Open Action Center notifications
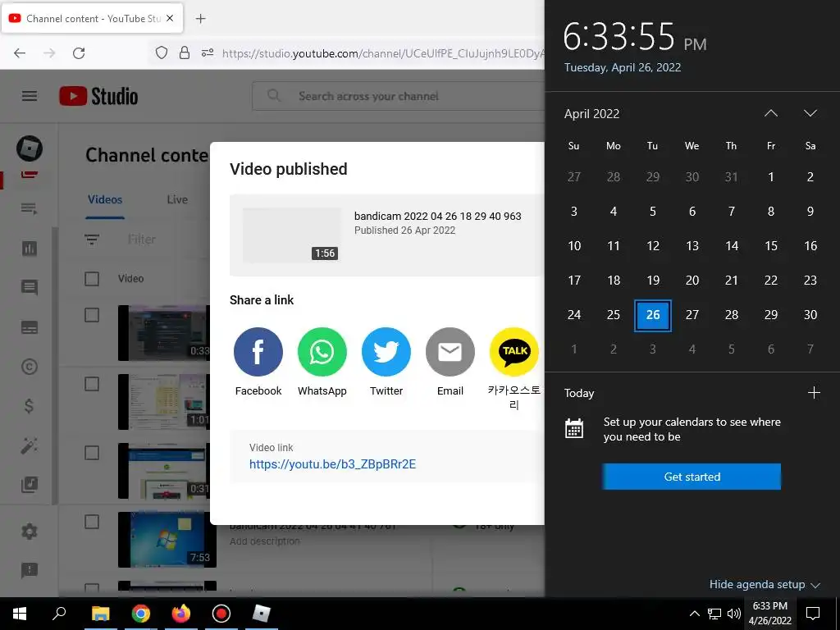Viewport: 840px width, 630px height. tap(813, 614)
